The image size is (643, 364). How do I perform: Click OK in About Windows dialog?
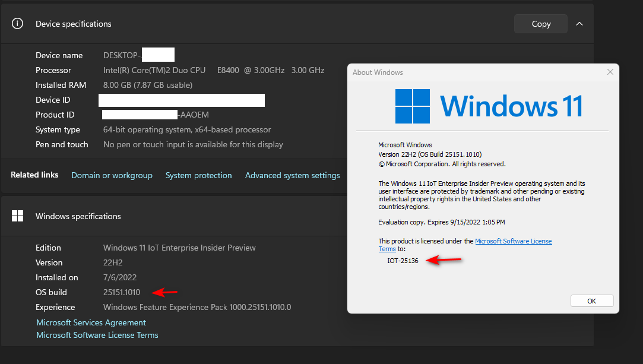pos(592,301)
